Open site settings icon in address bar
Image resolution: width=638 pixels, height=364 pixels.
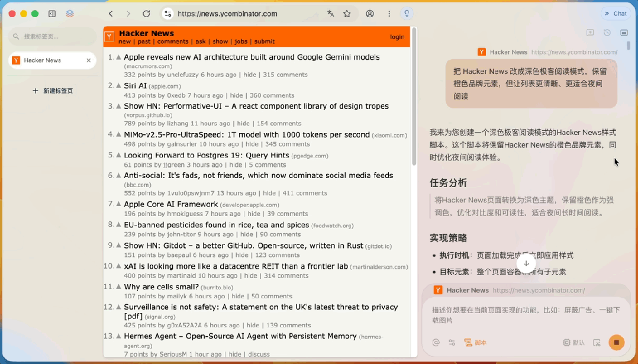coord(167,14)
